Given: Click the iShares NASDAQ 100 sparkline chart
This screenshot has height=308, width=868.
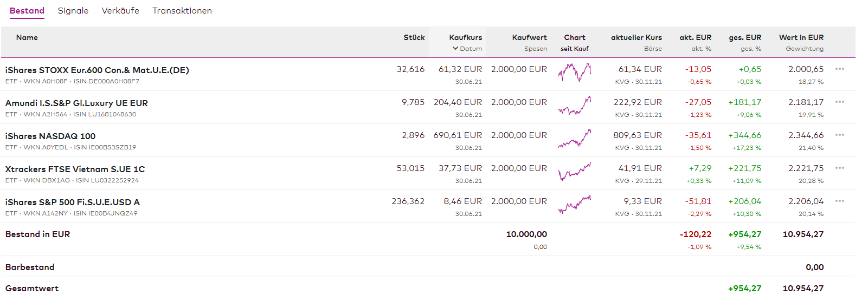Looking at the screenshot, I should [x=575, y=139].
